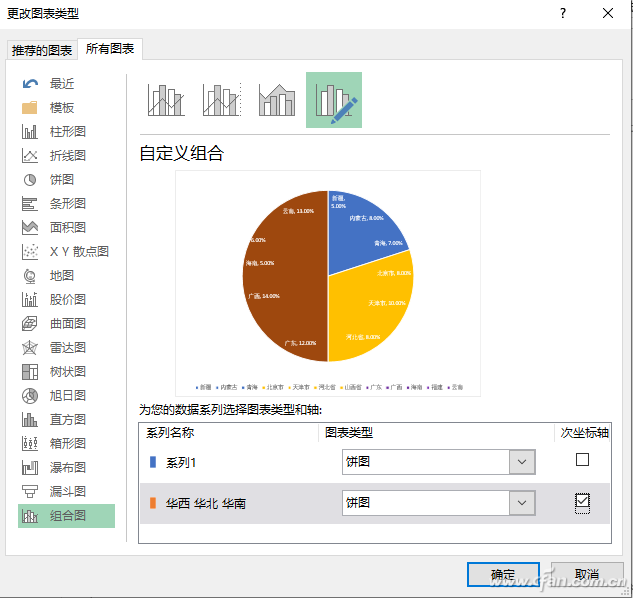Switch to 所有图表 tab
The image size is (633, 598).
[110, 49]
